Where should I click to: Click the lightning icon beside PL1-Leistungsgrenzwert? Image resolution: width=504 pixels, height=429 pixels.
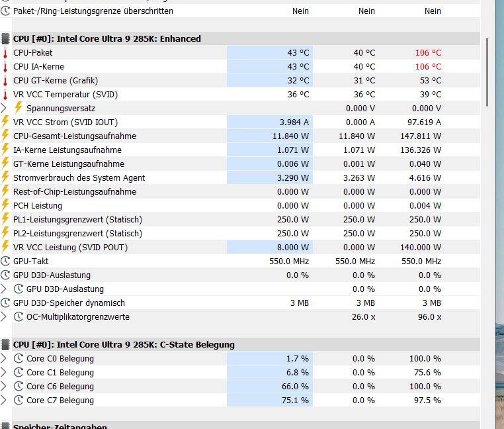5,219
